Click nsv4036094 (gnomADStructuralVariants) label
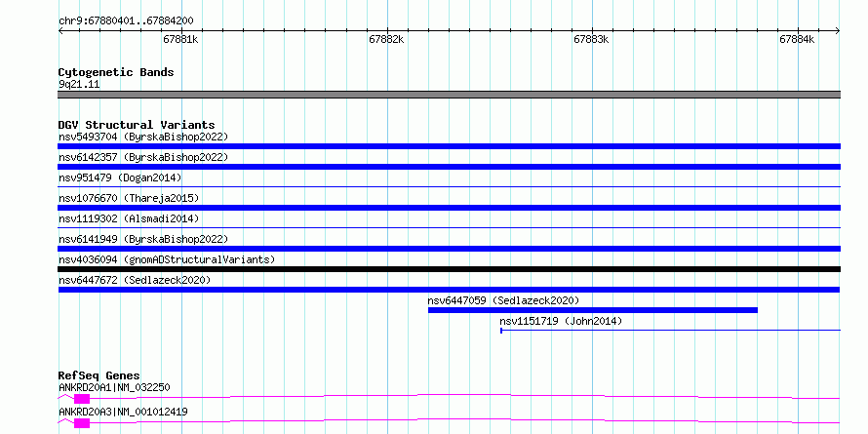This screenshot has width=868, height=434. click(167, 259)
